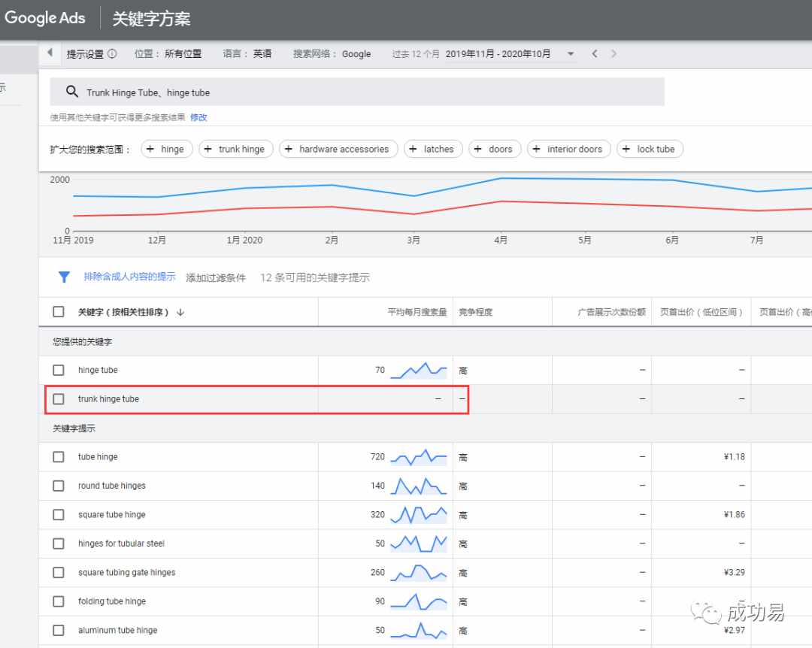Go to the next date period

[x=614, y=53]
